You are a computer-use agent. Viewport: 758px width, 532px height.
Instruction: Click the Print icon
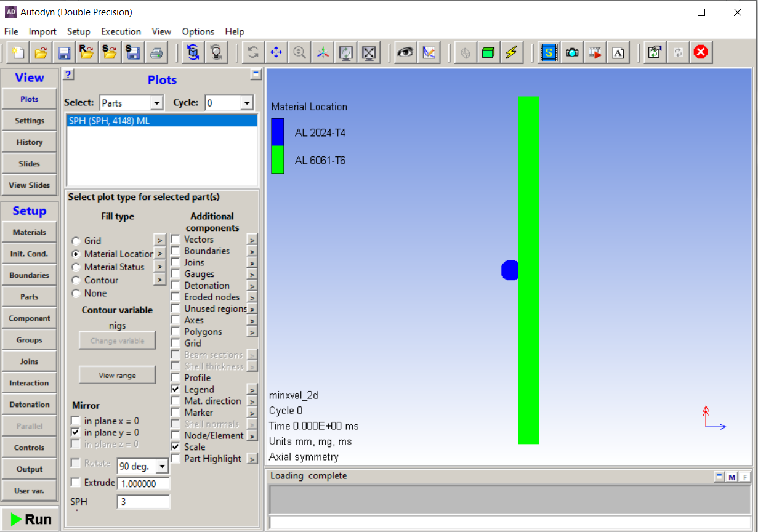point(156,53)
